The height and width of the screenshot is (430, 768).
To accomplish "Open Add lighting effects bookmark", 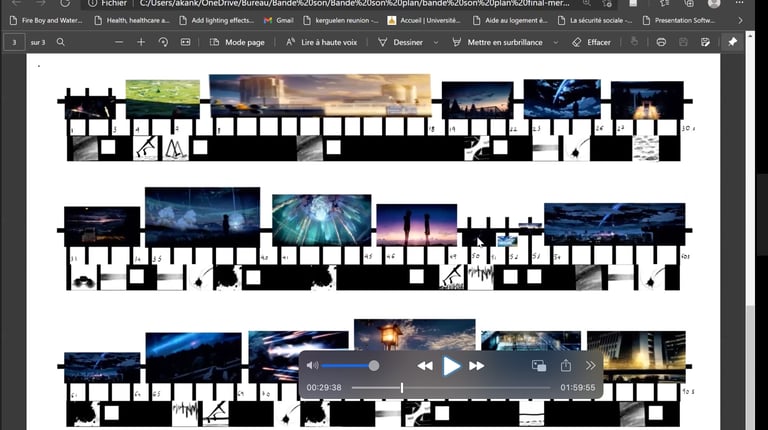I will (217, 21).
